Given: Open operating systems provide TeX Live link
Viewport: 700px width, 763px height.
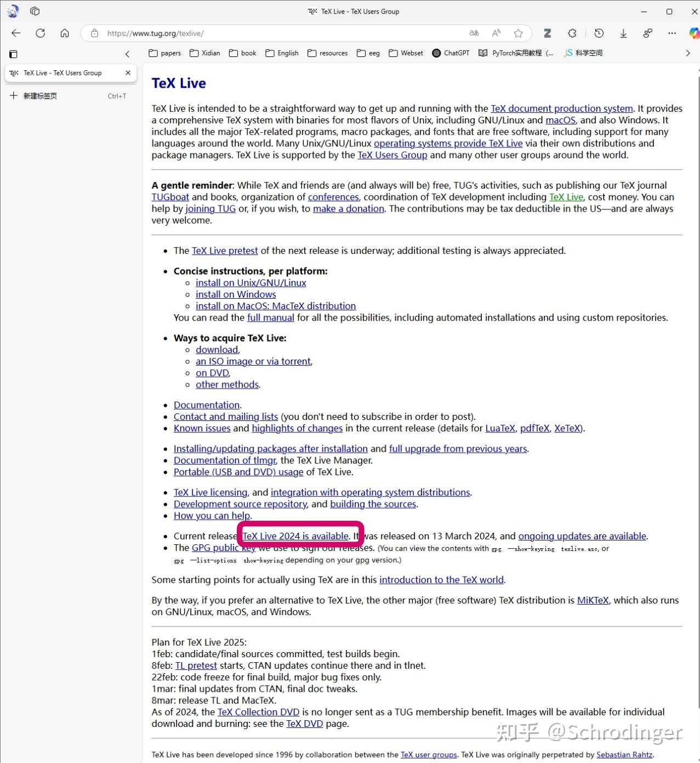Looking at the screenshot, I should (448, 143).
